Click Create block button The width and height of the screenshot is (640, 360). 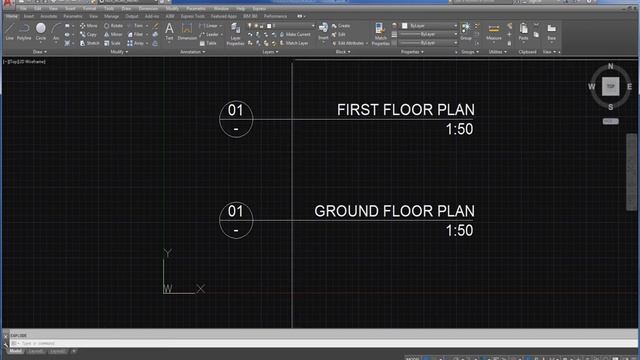click(341, 26)
